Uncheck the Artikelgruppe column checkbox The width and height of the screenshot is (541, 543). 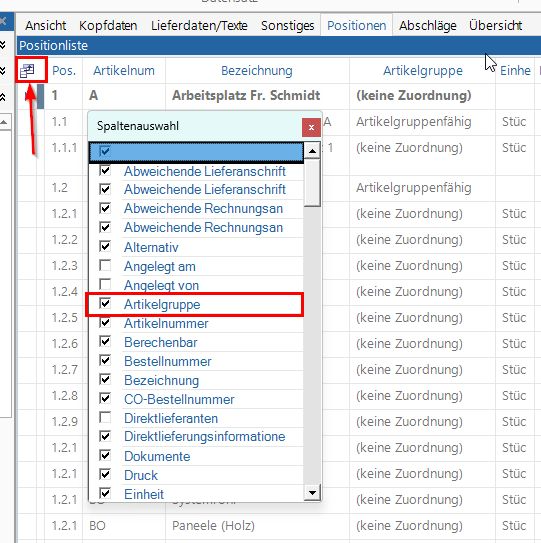(x=105, y=304)
